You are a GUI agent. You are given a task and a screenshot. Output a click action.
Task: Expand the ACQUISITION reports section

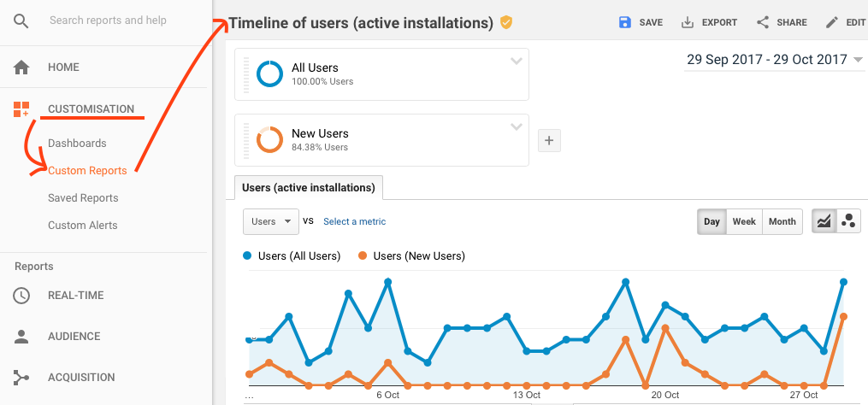81,378
